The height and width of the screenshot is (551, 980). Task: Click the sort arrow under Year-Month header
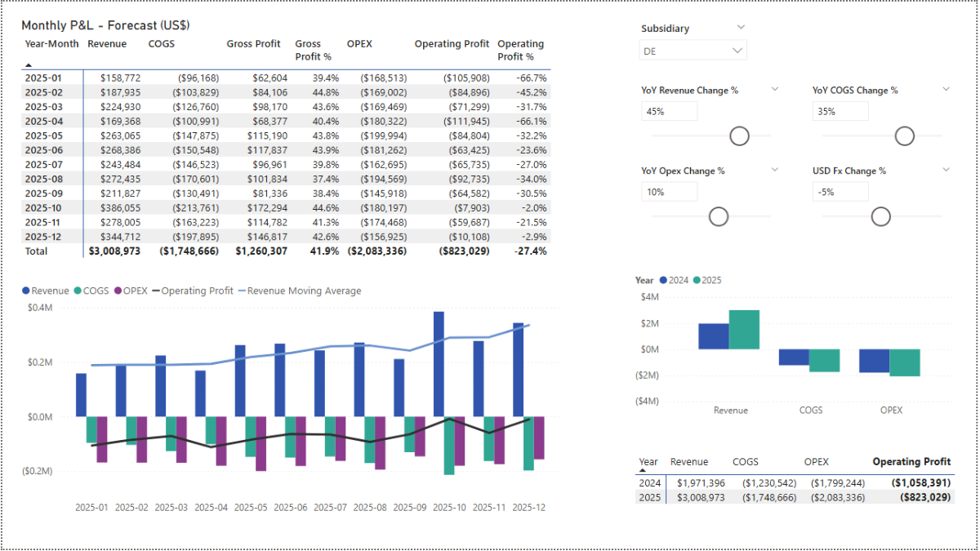[29, 64]
